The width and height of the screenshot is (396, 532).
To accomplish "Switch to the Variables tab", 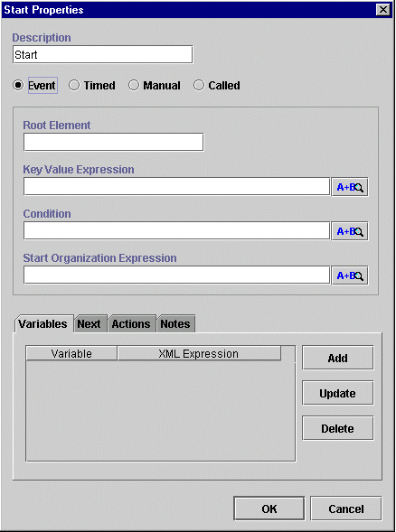I will point(43,324).
